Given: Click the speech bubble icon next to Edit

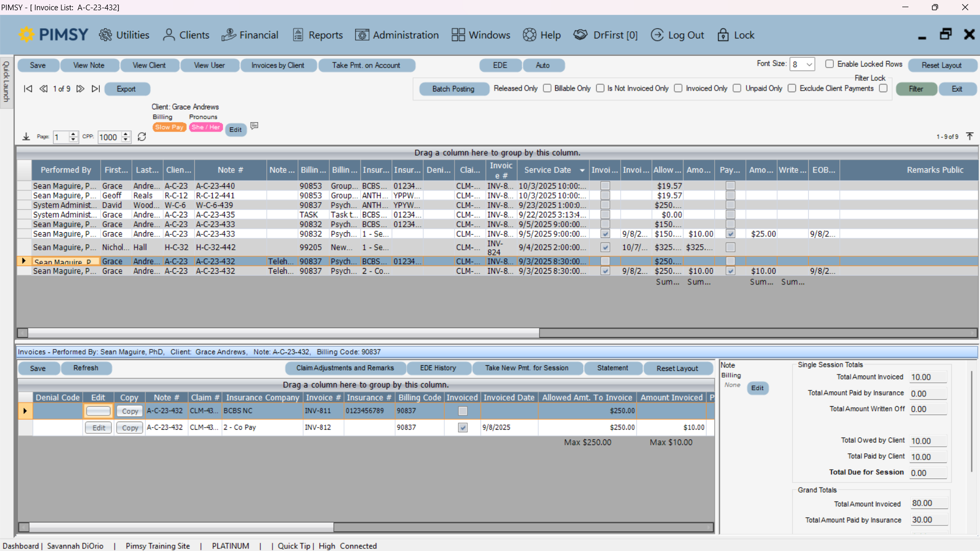Looking at the screenshot, I should 255,126.
